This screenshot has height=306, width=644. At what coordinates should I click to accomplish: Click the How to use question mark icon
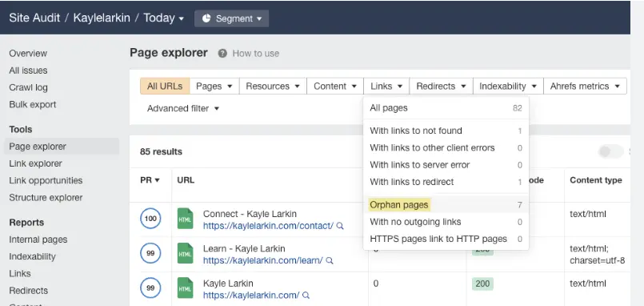point(222,54)
